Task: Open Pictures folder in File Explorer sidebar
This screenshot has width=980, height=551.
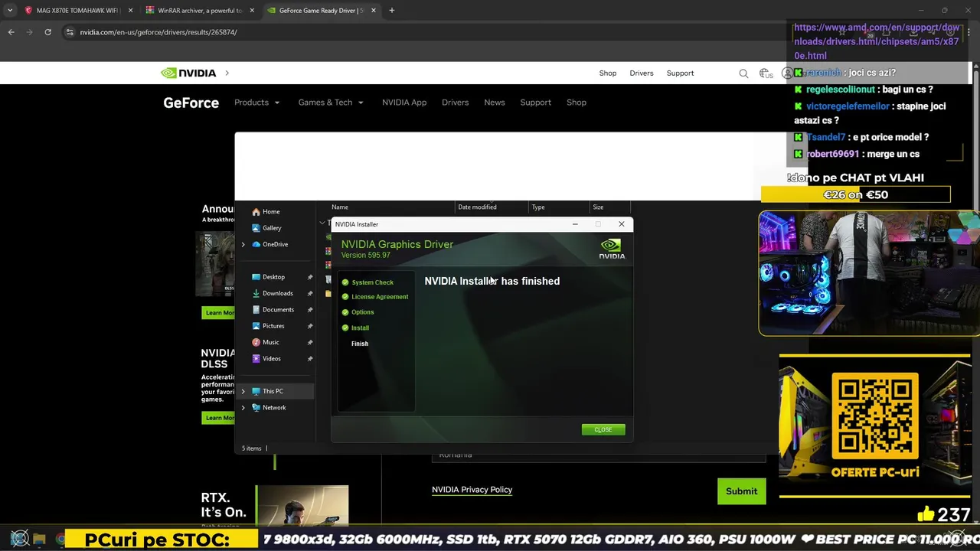Action: 268,326
